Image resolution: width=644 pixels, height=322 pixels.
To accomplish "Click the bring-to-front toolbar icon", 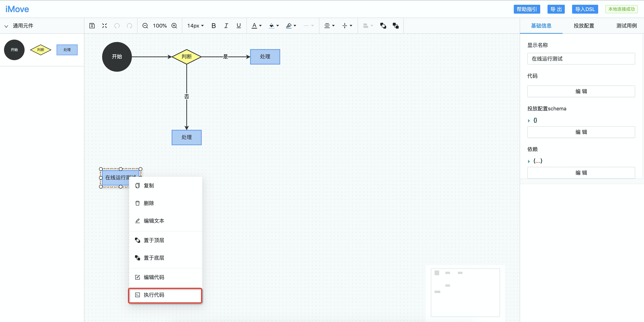I will [383, 26].
